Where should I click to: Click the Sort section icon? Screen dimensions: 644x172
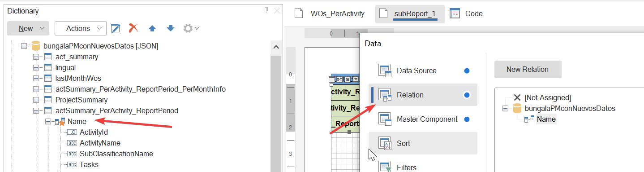[x=385, y=143]
